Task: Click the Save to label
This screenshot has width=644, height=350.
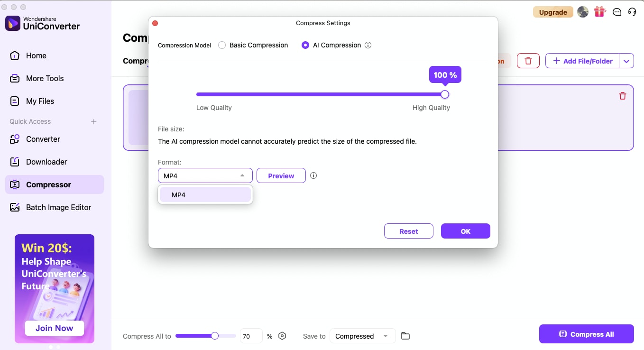Action: (314, 336)
